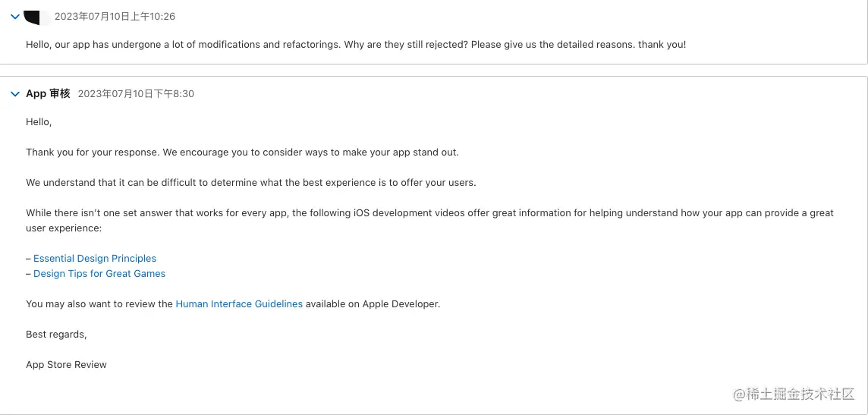Select timestamp 2023年07月10日下午8:30

click(136, 94)
